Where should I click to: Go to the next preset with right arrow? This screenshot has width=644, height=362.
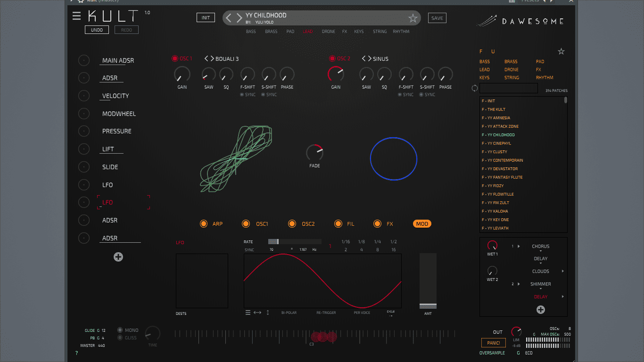[239, 18]
